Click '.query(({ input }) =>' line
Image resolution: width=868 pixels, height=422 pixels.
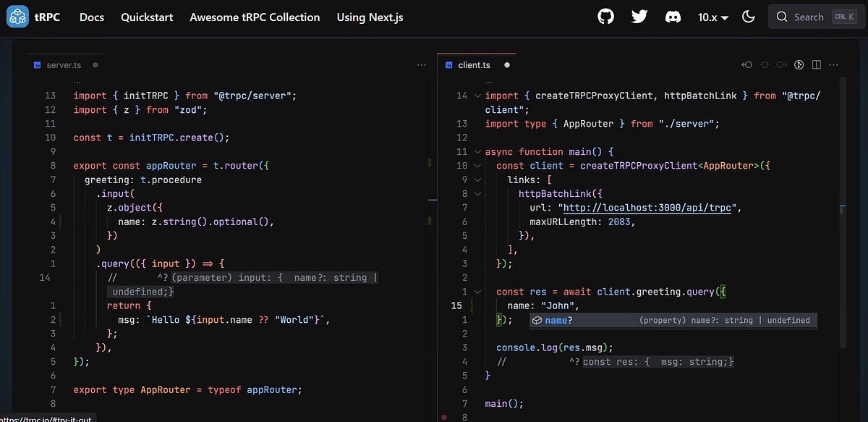161,263
